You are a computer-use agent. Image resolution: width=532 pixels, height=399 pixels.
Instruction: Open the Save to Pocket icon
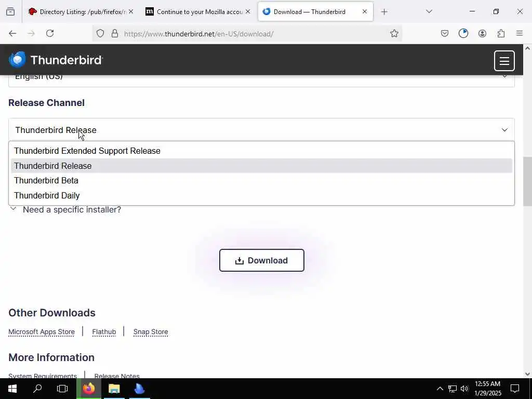coord(445,33)
